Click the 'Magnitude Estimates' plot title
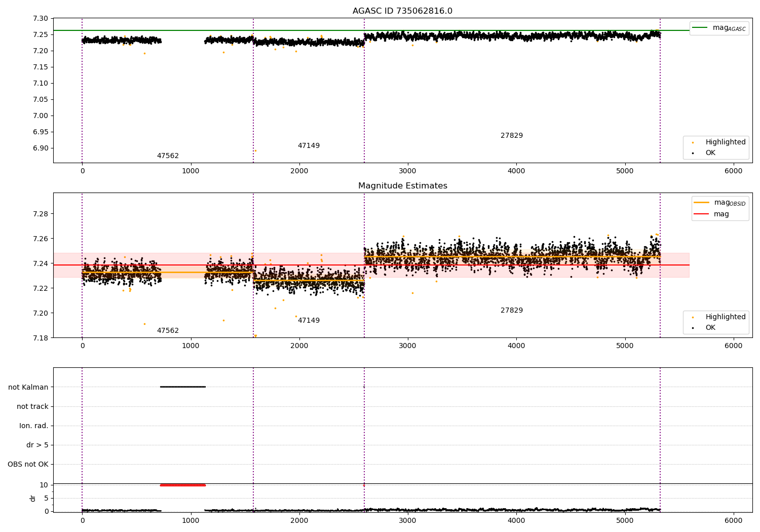 coord(402,186)
